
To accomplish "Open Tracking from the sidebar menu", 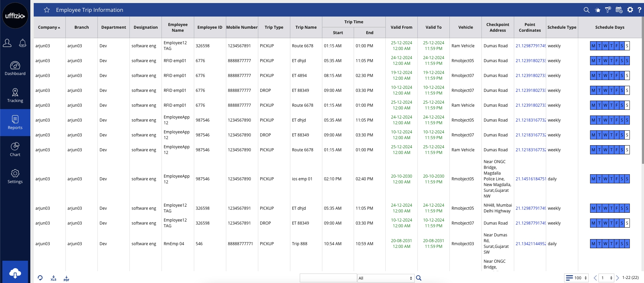I will coord(15,95).
